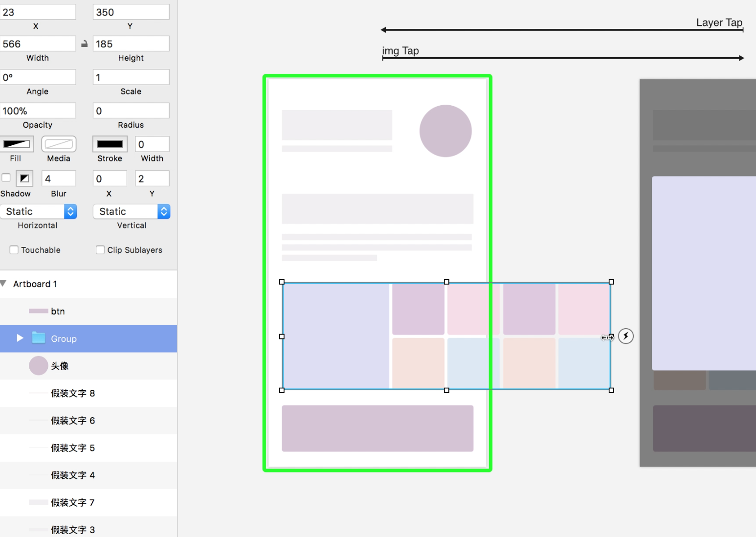This screenshot has height=537, width=756.
Task: Click the Radius input field
Action: 131,111
